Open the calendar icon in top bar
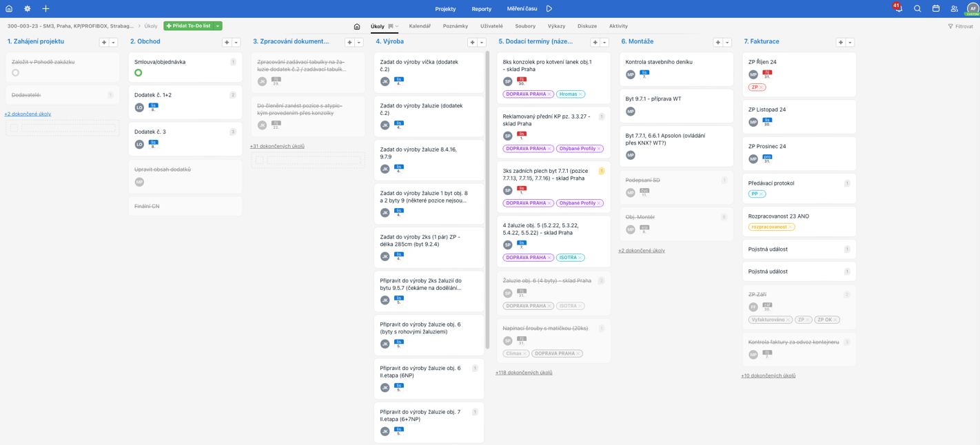 click(936, 9)
